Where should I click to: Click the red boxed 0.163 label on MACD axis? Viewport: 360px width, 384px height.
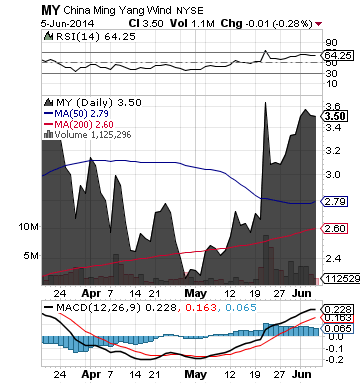[x=338, y=318]
